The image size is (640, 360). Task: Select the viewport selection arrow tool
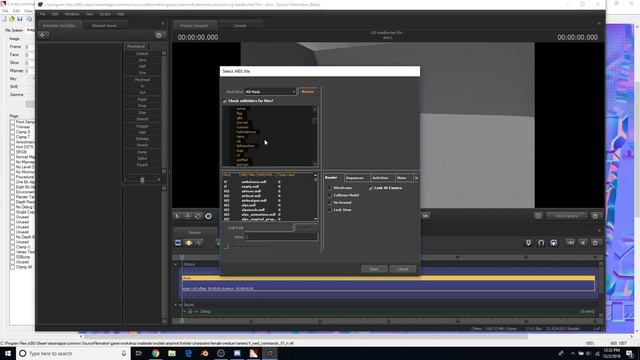178,216
